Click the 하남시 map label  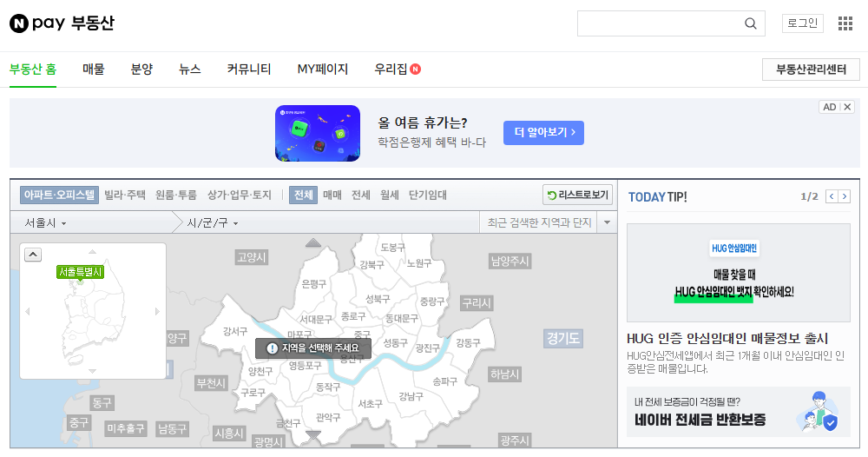(x=505, y=374)
